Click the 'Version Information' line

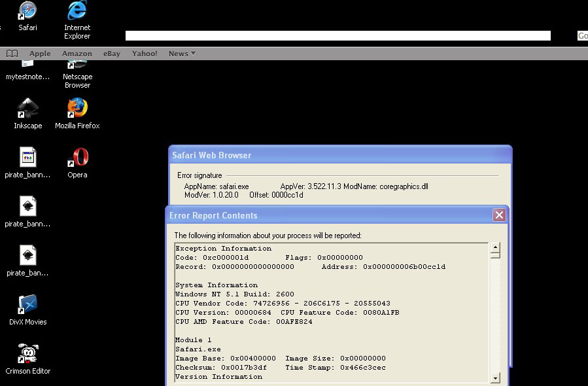click(x=218, y=377)
